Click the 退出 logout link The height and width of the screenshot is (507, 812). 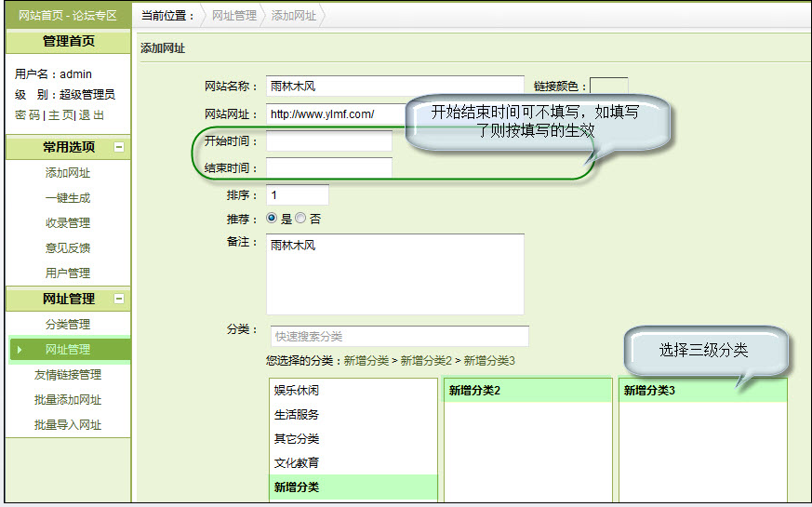tap(91, 115)
